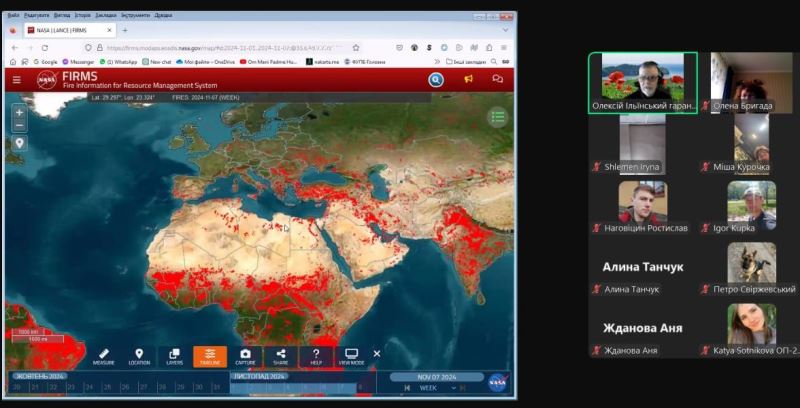Open the OneDrive bookmark

205,62
